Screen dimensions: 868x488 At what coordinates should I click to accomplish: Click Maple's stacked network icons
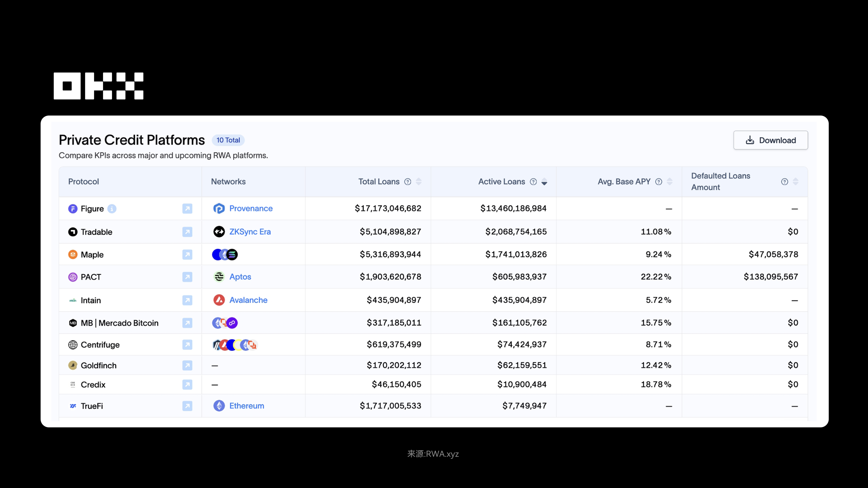point(225,255)
